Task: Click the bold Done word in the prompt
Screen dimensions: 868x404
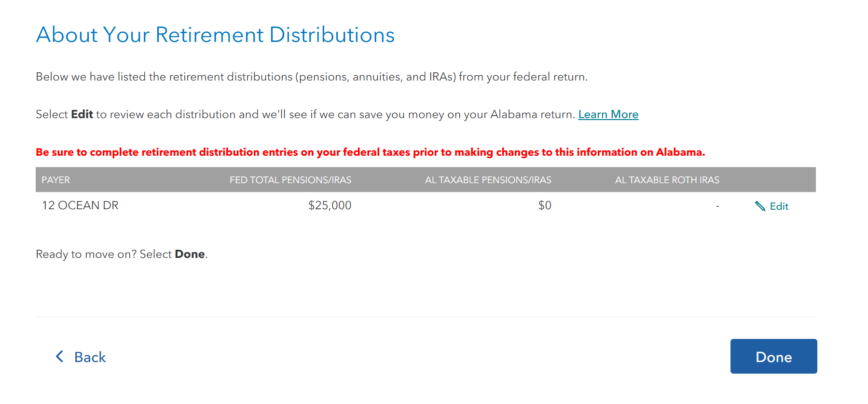Action: click(x=190, y=254)
